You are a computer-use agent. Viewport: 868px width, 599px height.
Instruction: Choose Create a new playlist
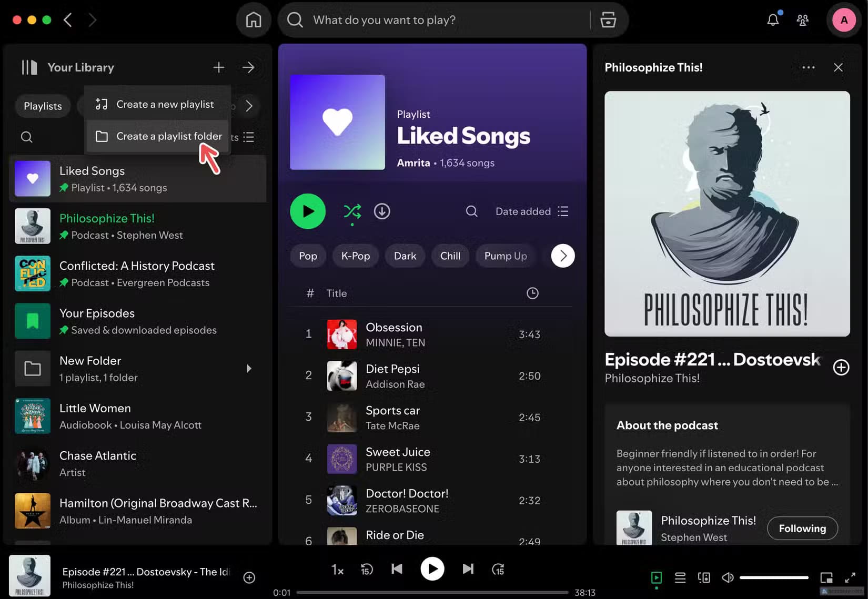pos(157,104)
